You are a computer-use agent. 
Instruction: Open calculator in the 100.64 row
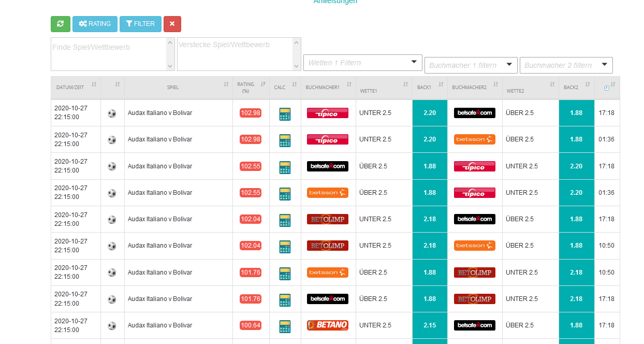[x=285, y=326]
